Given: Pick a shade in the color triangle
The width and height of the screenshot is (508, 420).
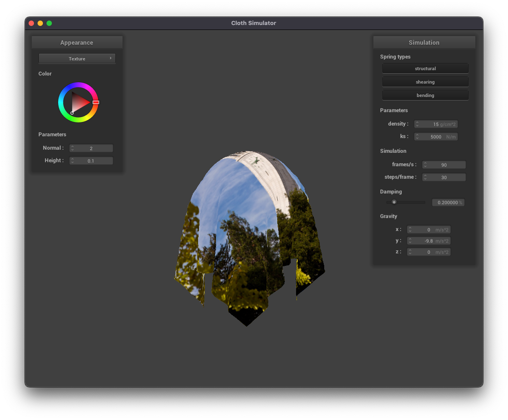Looking at the screenshot, I should [79, 102].
